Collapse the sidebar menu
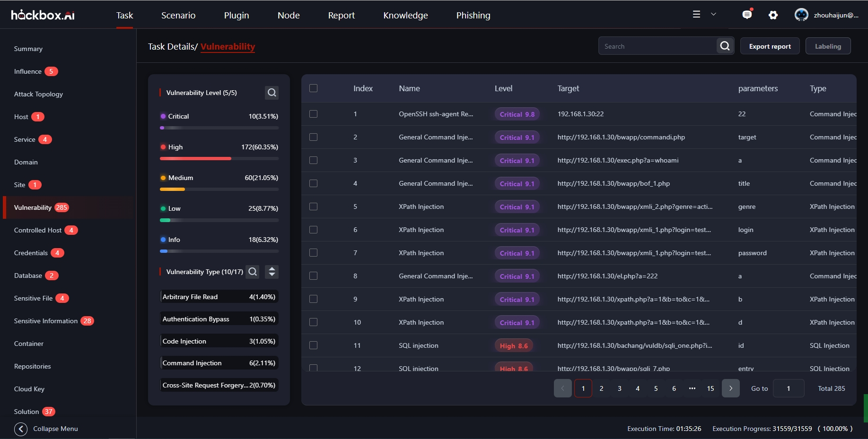868x439 pixels. point(21,429)
